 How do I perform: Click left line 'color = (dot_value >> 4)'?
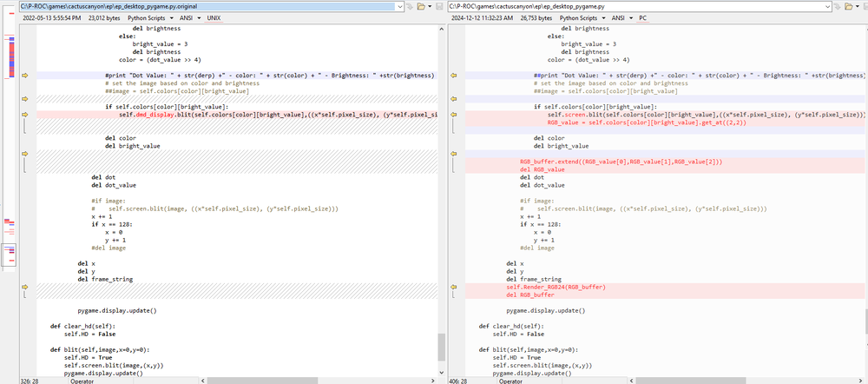161,60
